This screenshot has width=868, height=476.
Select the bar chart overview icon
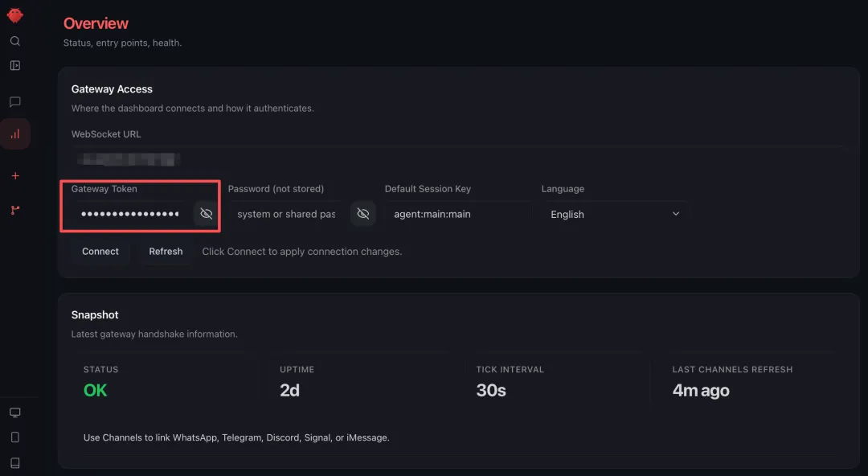[15, 133]
